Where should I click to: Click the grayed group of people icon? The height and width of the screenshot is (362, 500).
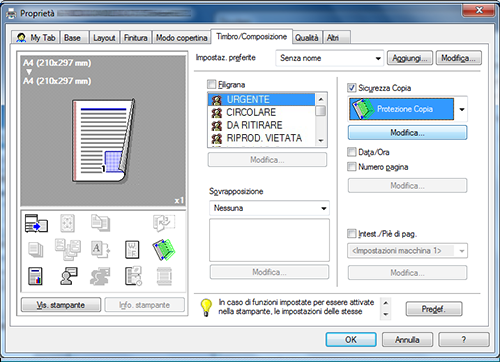pyautogui.click(x=100, y=276)
